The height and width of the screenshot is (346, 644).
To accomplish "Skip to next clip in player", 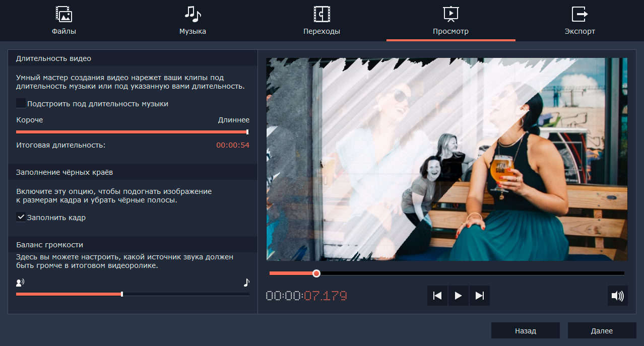I will click(480, 296).
